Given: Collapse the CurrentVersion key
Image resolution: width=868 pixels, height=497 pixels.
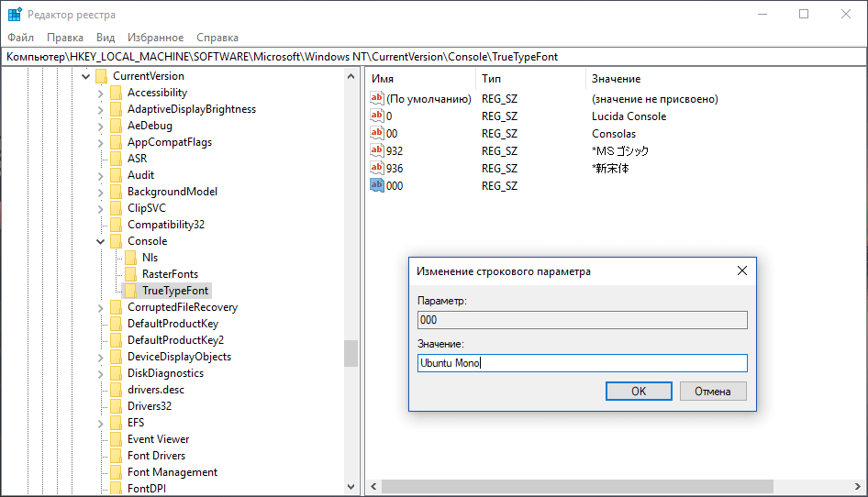Looking at the screenshot, I should (86, 76).
